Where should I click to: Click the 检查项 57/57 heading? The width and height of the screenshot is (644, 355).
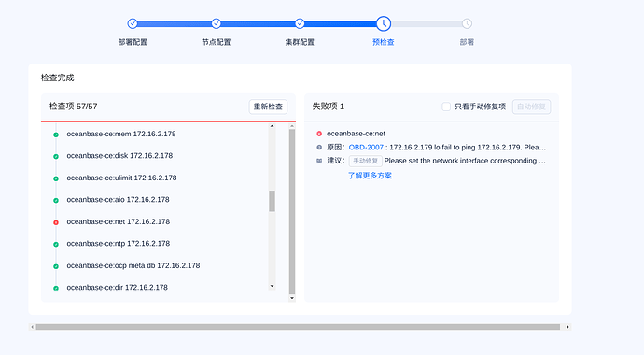pos(73,106)
